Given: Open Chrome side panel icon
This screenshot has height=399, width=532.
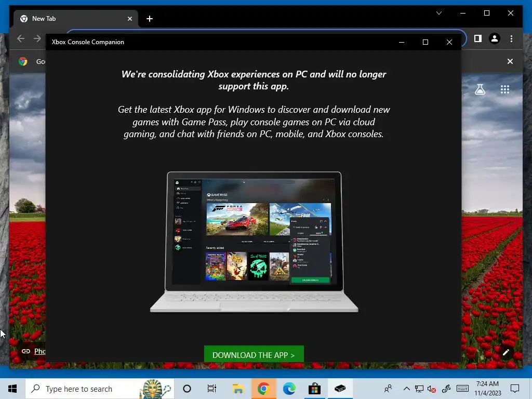Looking at the screenshot, I should coord(478,38).
